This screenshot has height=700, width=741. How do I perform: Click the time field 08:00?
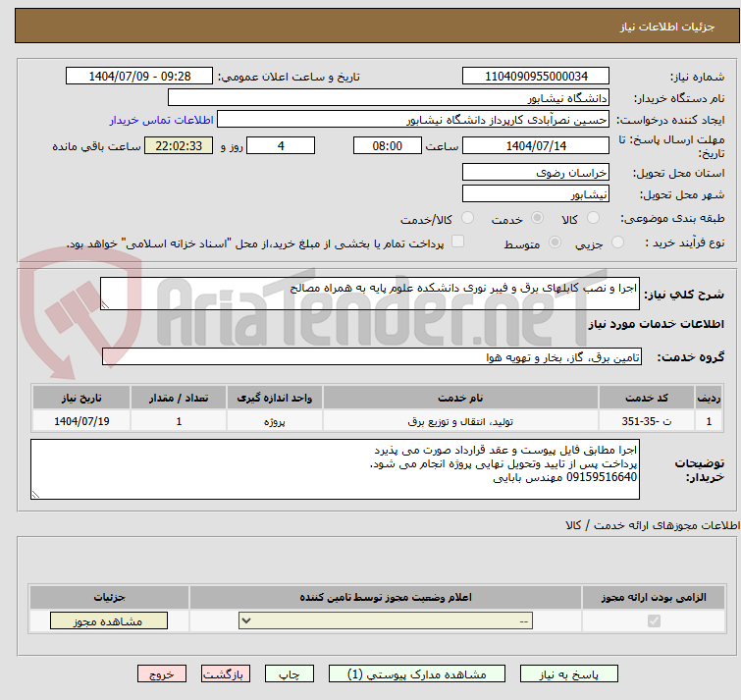(x=388, y=145)
